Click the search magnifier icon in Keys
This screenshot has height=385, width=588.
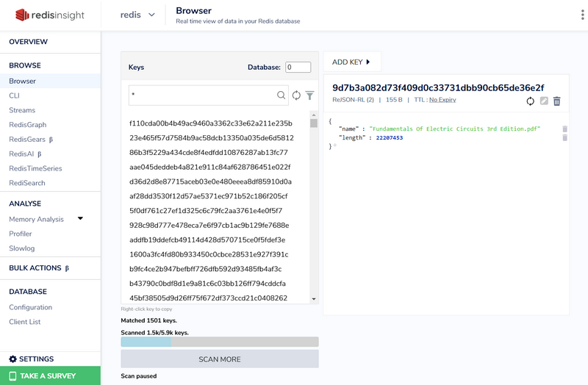click(x=281, y=96)
